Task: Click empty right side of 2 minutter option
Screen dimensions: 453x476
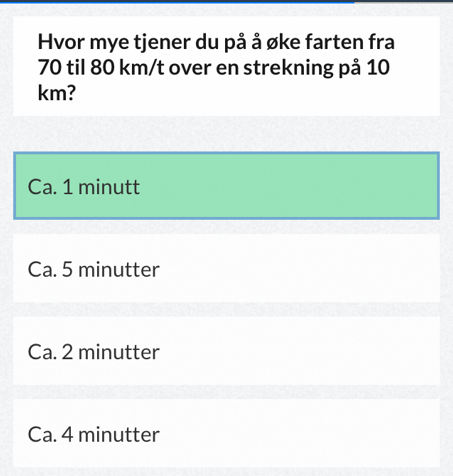Action: pyautogui.click(x=300, y=351)
